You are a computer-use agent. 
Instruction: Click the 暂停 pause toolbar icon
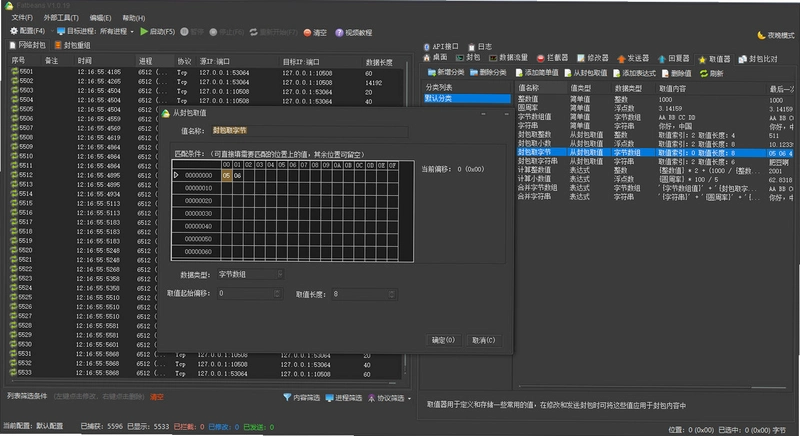coord(185,32)
